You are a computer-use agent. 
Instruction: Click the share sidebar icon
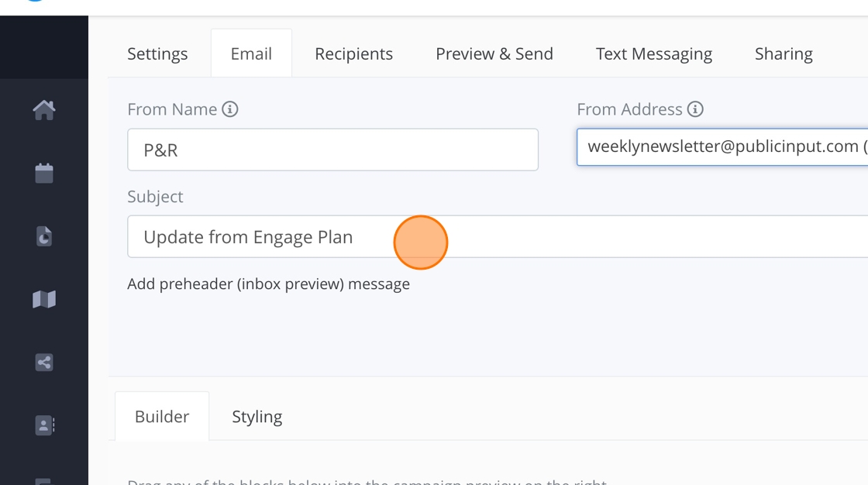[44, 362]
